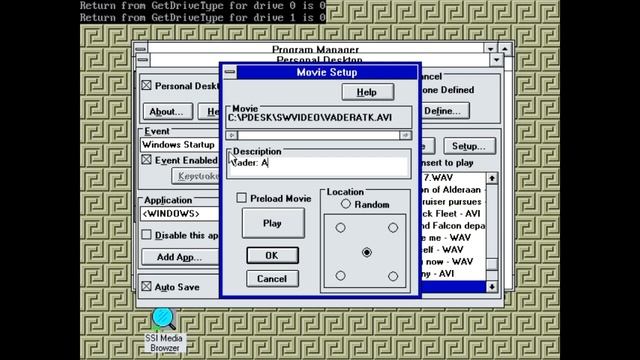Select the top-left location radio button
640x360 pixels.
coord(340,228)
